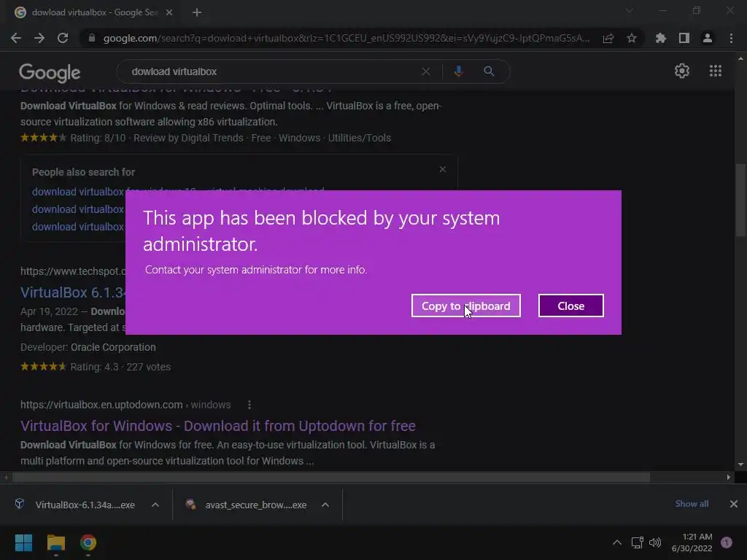The image size is (747, 560).
Task: Click Copy to clipboard in the dialog
Action: 465,306
